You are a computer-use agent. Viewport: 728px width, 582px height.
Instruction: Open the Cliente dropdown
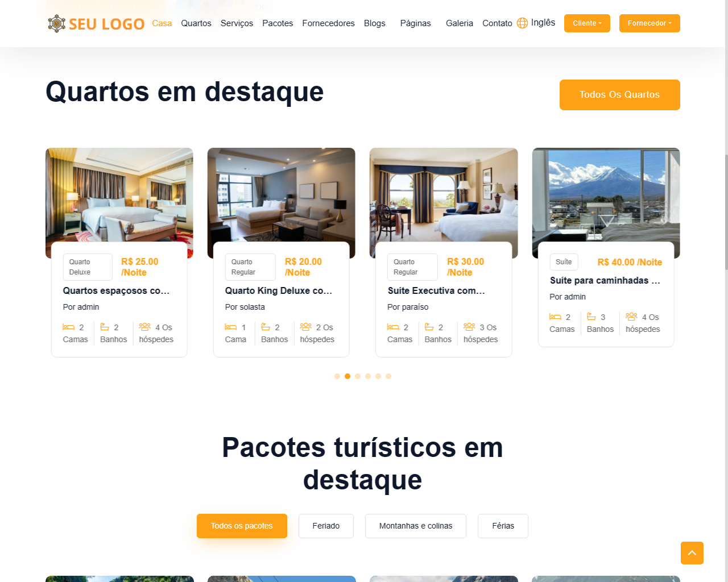587,23
